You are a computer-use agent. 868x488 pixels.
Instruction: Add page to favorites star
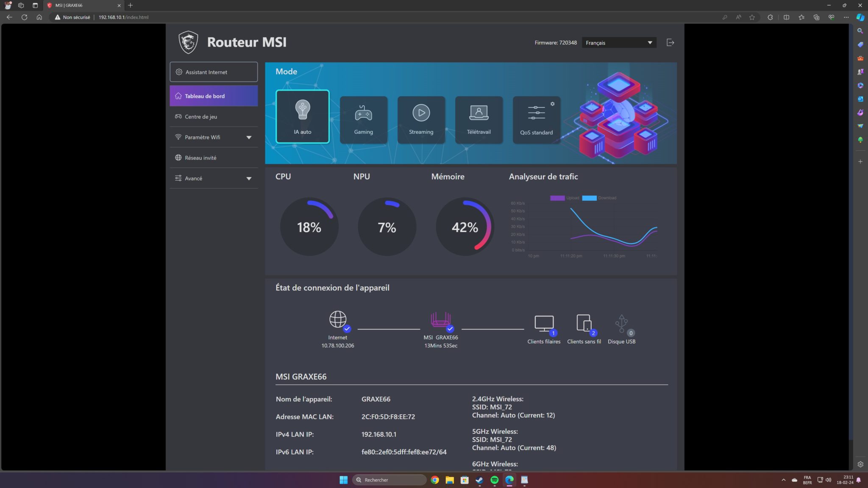(x=752, y=17)
